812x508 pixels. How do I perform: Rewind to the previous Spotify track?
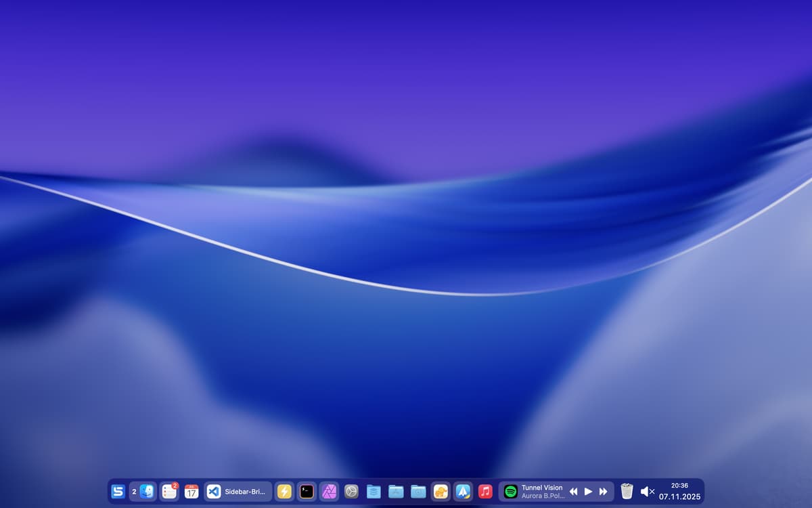tap(573, 492)
